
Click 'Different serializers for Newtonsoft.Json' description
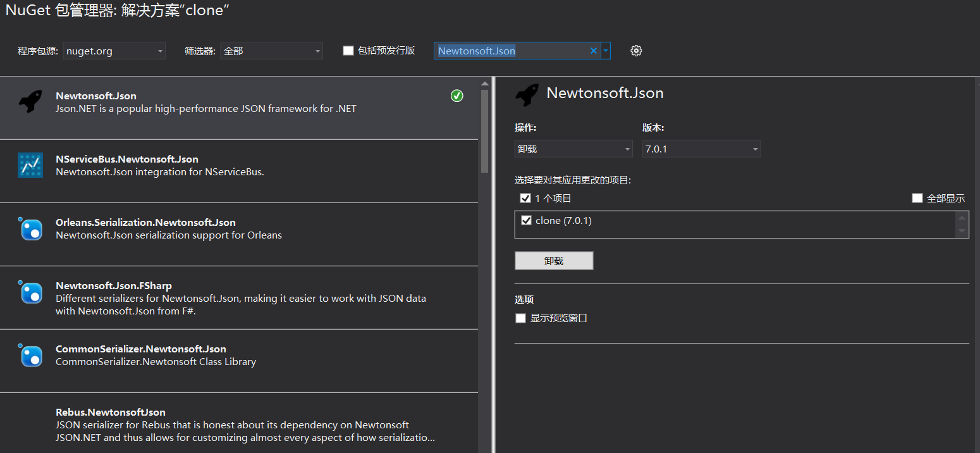pyautogui.click(x=241, y=305)
